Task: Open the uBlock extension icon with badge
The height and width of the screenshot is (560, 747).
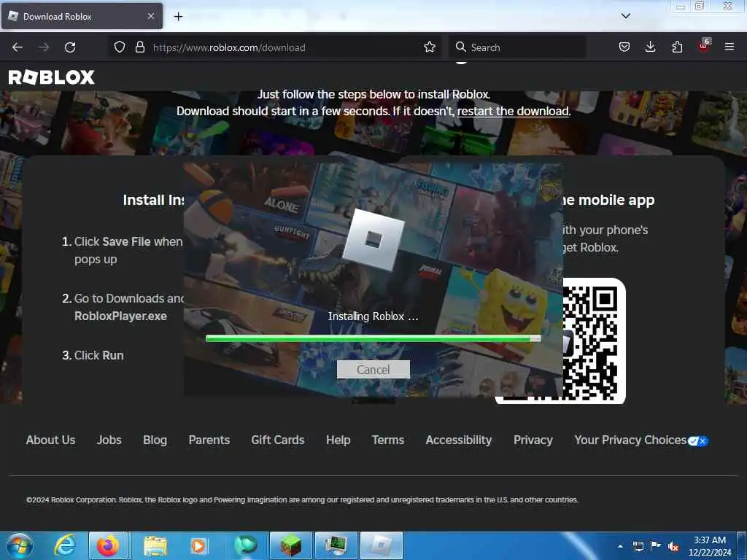Action: click(x=704, y=46)
